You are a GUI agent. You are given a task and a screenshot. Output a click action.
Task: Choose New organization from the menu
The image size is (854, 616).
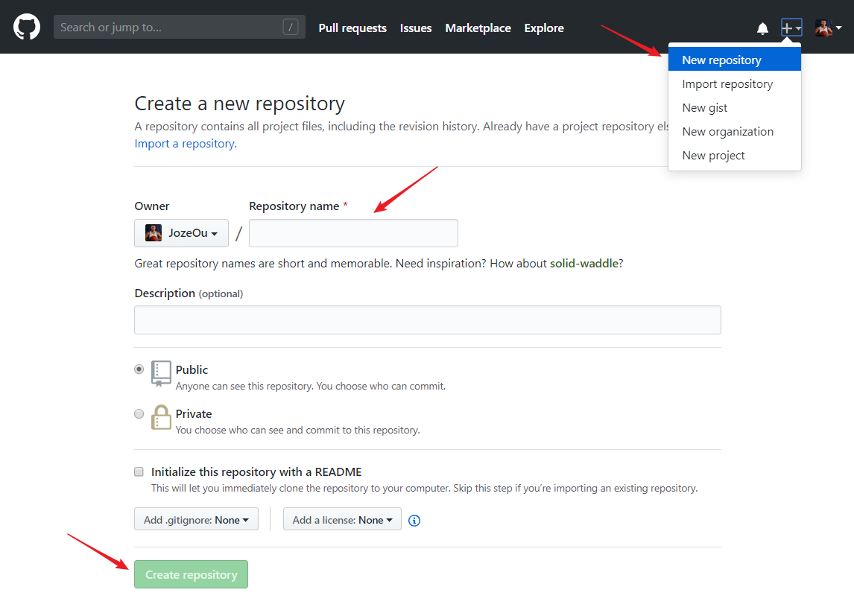coord(734,132)
